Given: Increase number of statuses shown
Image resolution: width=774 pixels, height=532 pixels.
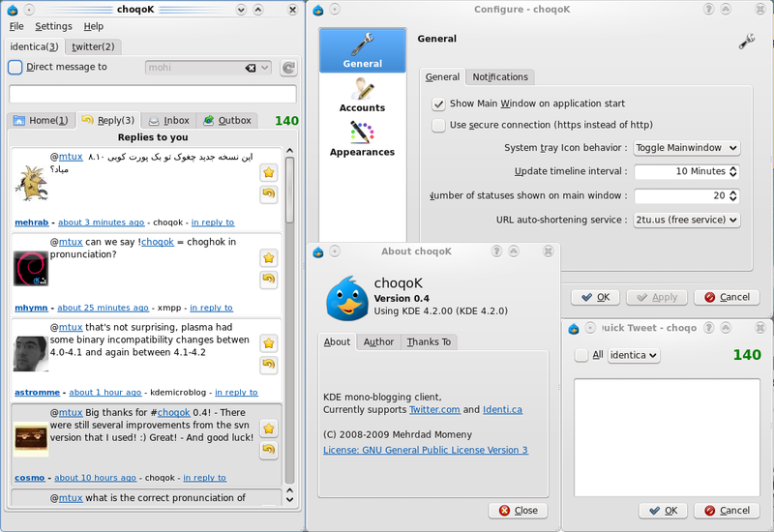Looking at the screenshot, I should click(733, 192).
